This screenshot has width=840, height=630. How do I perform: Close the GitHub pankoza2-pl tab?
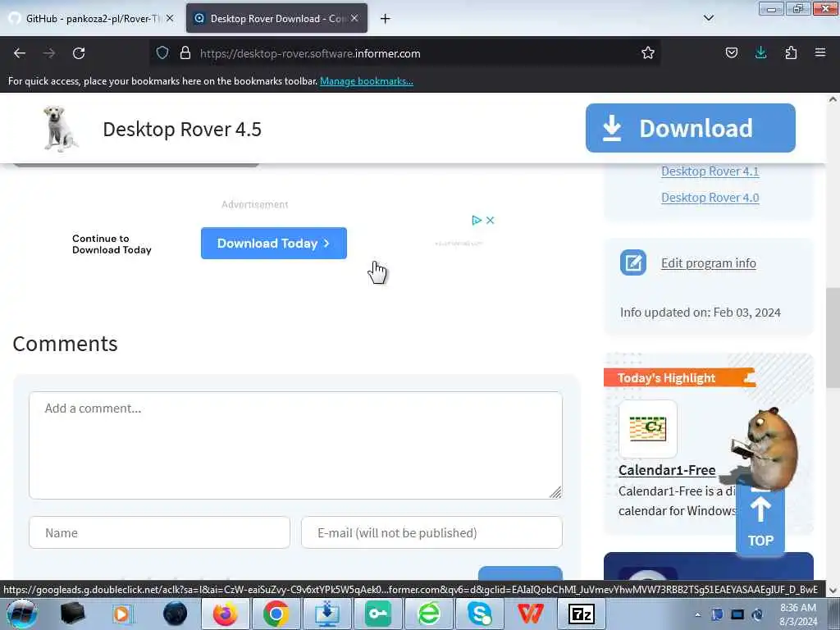click(x=169, y=18)
